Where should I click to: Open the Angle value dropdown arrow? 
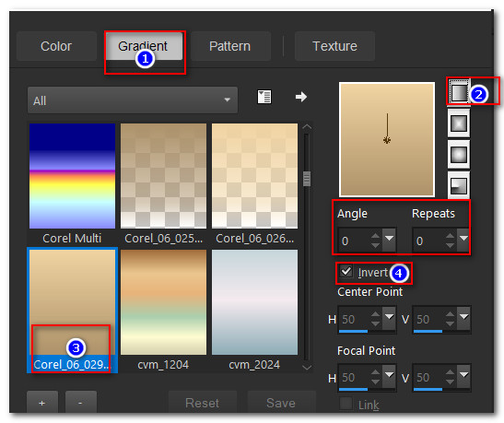tap(389, 240)
